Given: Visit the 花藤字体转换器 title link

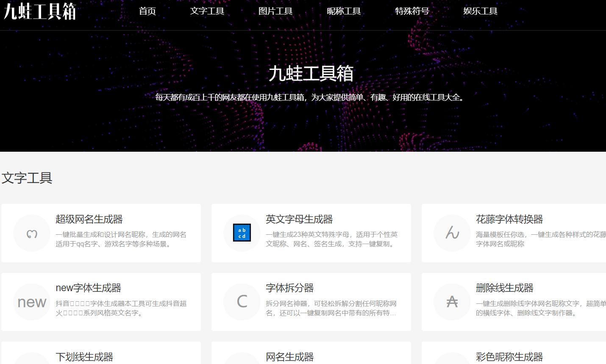Looking at the screenshot, I should pyautogui.click(x=509, y=220).
